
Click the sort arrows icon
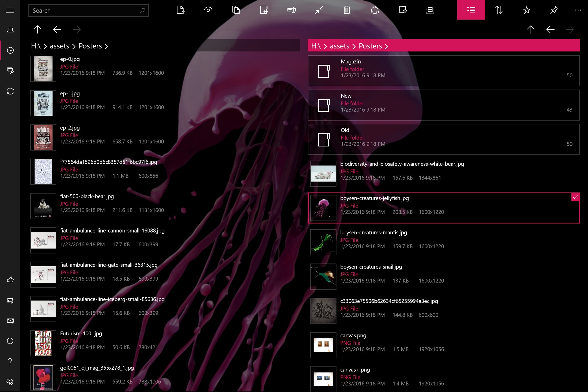tap(499, 10)
